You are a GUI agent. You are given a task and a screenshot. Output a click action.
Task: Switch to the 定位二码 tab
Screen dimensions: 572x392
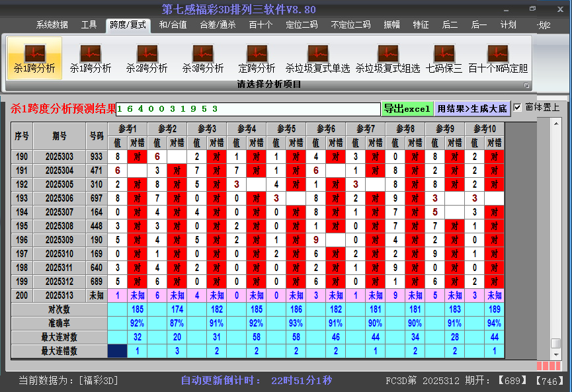tap(302, 24)
